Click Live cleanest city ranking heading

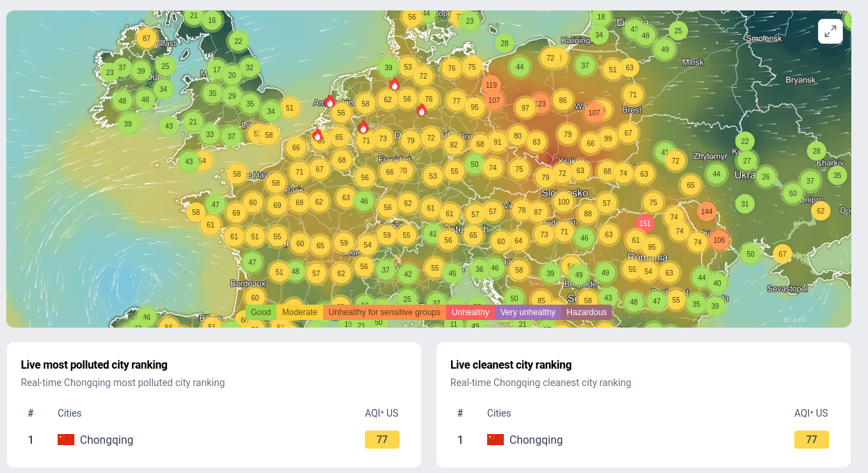pyautogui.click(x=511, y=364)
